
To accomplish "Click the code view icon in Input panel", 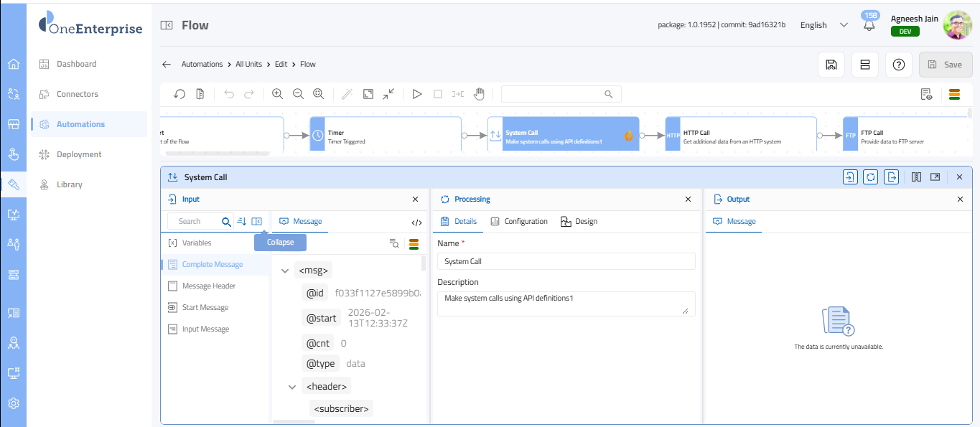I will click(416, 222).
